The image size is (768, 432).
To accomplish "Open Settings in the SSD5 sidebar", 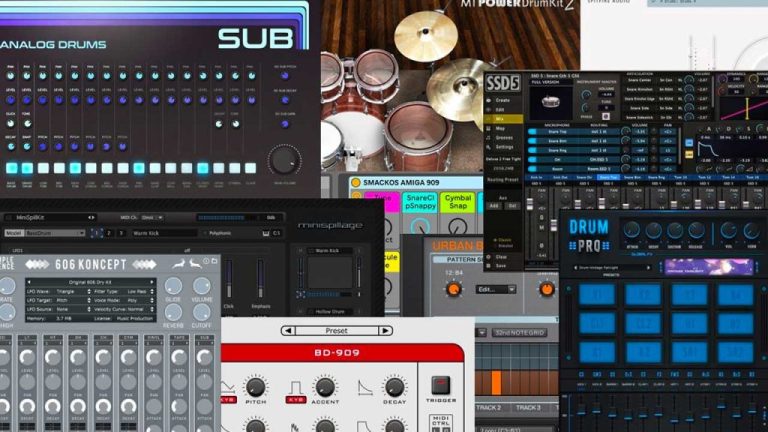I will click(x=504, y=147).
